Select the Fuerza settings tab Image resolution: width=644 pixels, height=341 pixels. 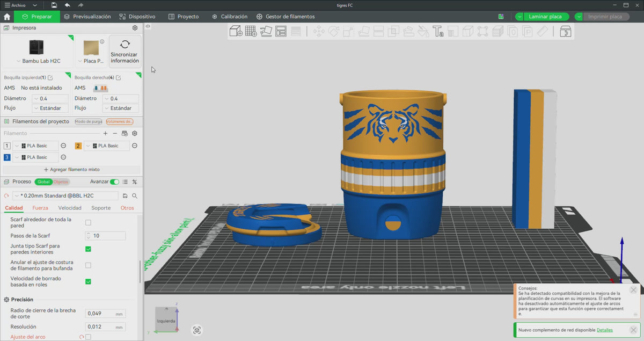coord(40,208)
